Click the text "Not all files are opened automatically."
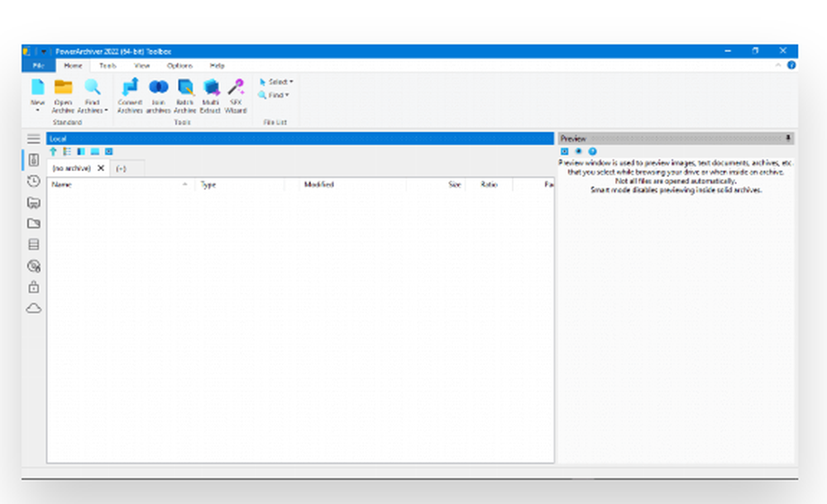This screenshot has height=504, width=827. (x=676, y=181)
